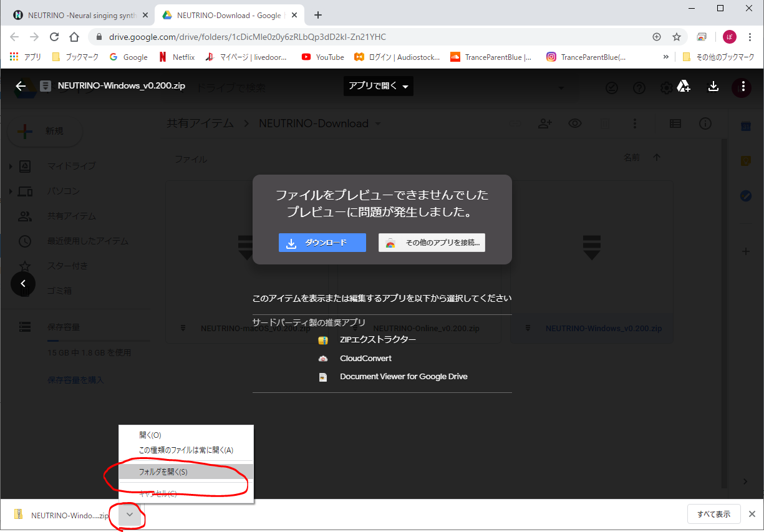This screenshot has height=532, width=764.
Task: Open the マイページ | livedoor bookmark
Action: 247,57
